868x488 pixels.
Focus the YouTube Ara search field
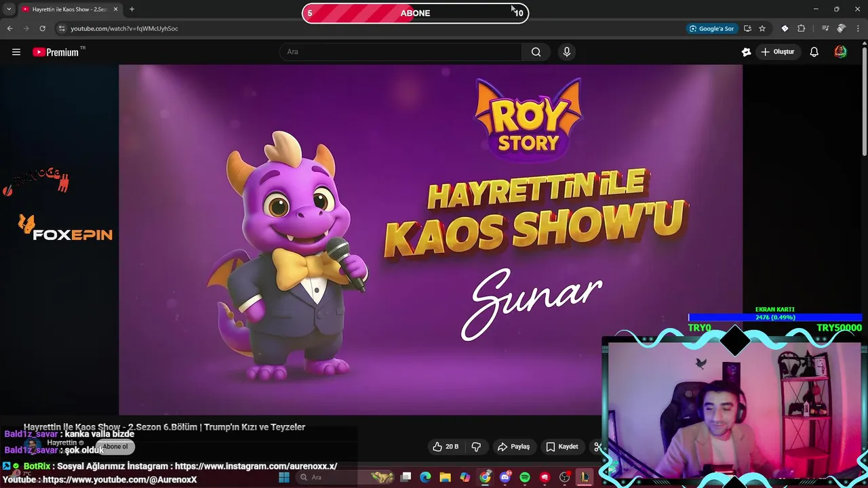[x=401, y=52]
